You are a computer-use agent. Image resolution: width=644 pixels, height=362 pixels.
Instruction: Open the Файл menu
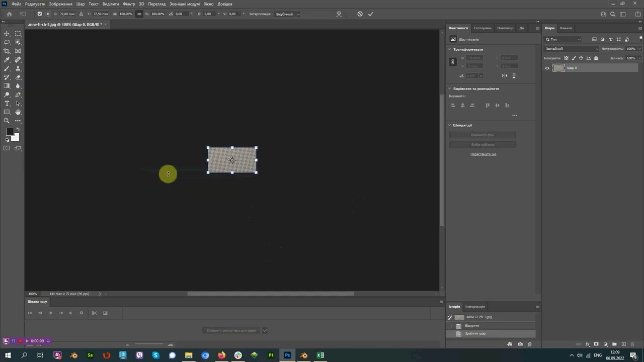[x=16, y=4]
